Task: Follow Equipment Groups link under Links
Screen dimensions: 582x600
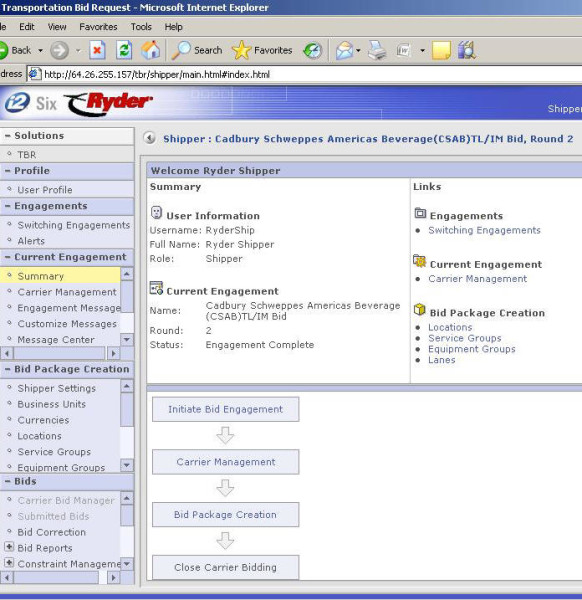Action: pyautogui.click(x=472, y=349)
